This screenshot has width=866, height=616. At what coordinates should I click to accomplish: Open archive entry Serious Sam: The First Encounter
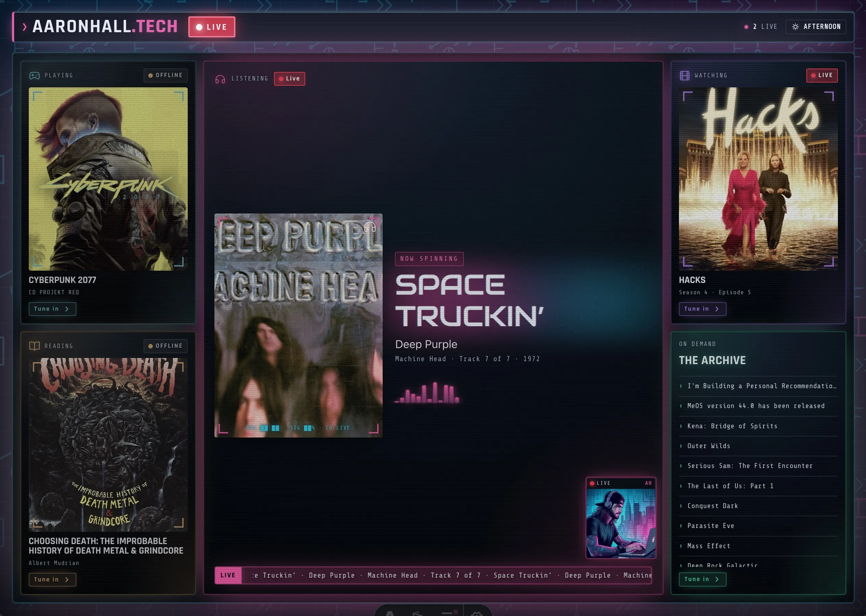[758, 466]
